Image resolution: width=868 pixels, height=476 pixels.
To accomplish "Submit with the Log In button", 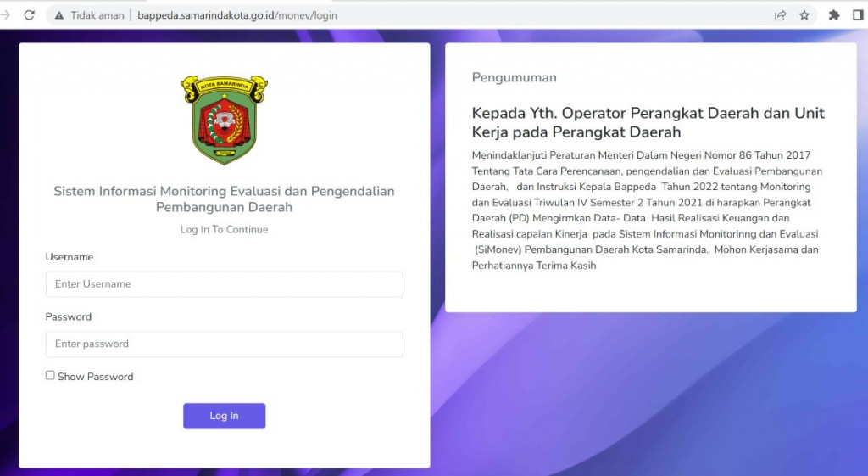I will coord(224,416).
